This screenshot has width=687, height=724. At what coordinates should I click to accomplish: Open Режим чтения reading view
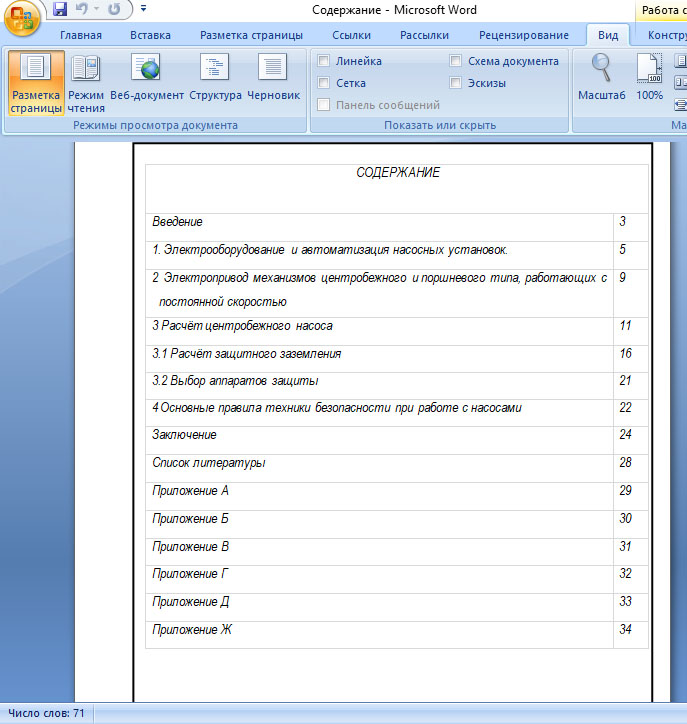[86, 82]
